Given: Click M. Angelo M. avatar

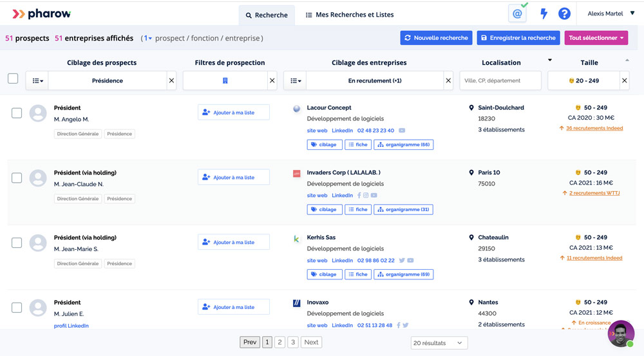Looking at the screenshot, I should (x=38, y=113).
